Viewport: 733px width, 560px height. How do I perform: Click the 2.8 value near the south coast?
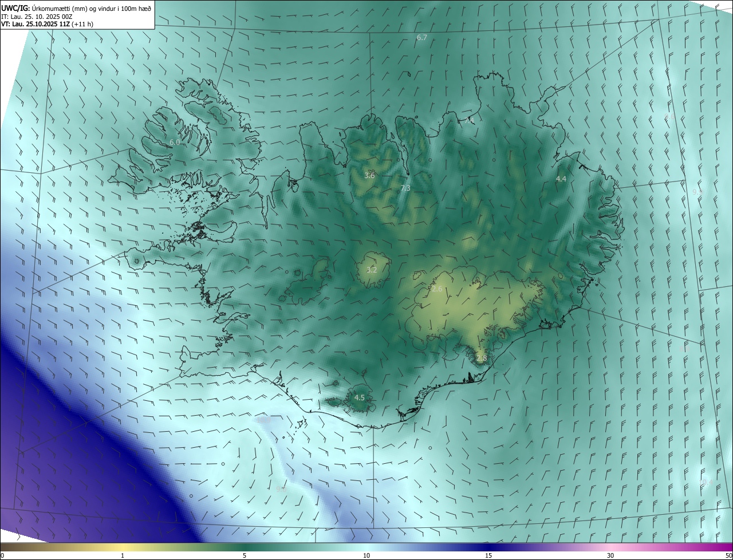(x=481, y=358)
